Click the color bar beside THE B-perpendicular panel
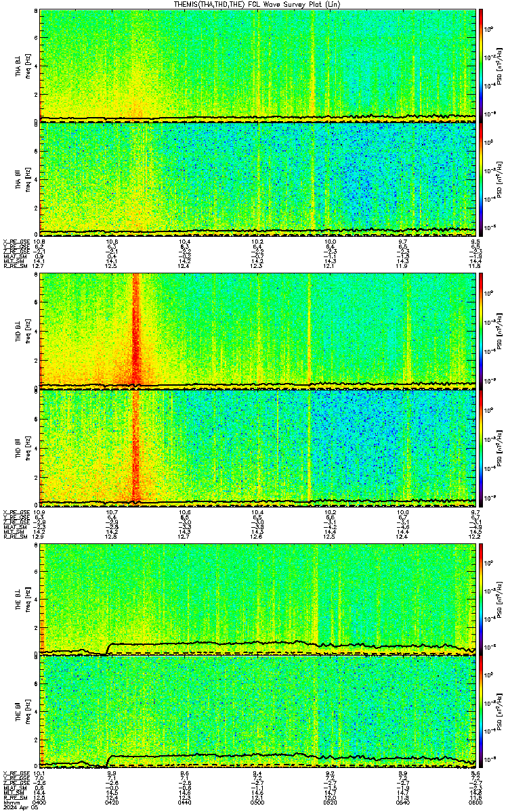Image resolution: width=508 pixels, height=812 pixels. pos(482,599)
